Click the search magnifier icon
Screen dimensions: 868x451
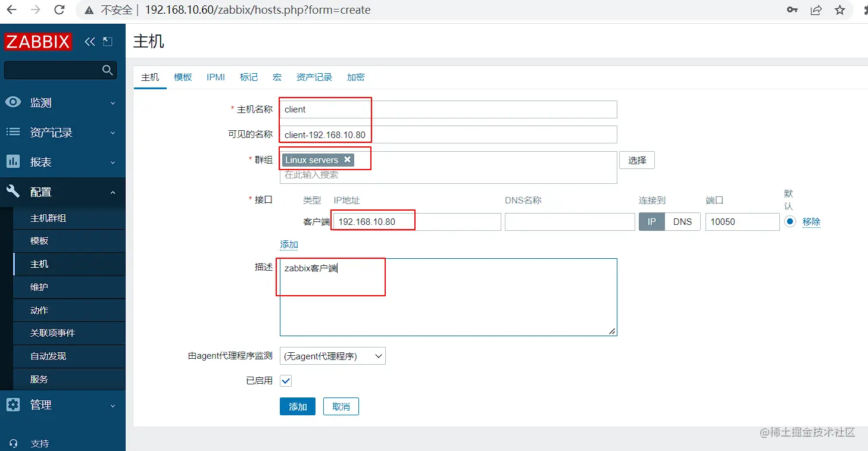pyautogui.click(x=108, y=70)
